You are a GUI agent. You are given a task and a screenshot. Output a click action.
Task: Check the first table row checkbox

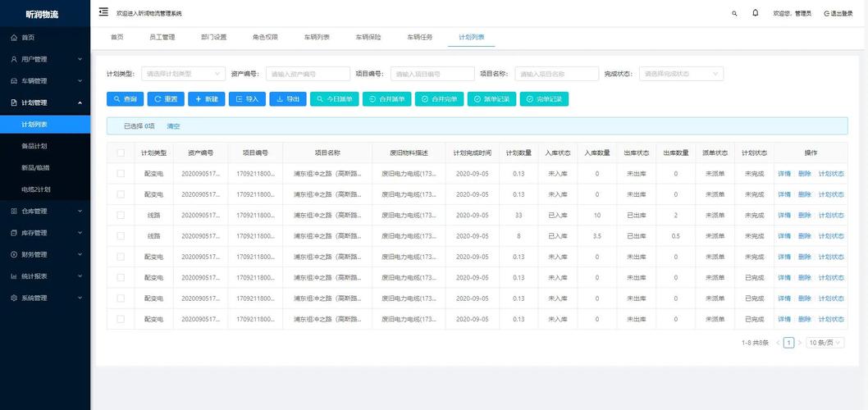click(121, 173)
